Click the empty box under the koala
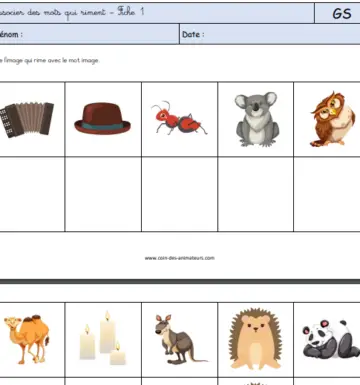Screen dimensions: 360x385 [256, 194]
